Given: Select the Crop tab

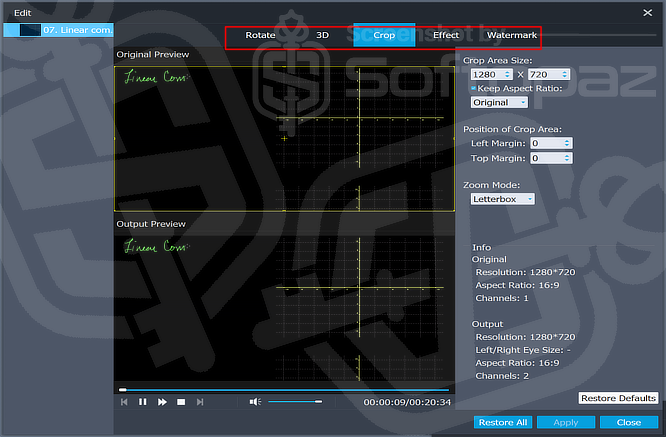Looking at the screenshot, I should pyautogui.click(x=384, y=35).
